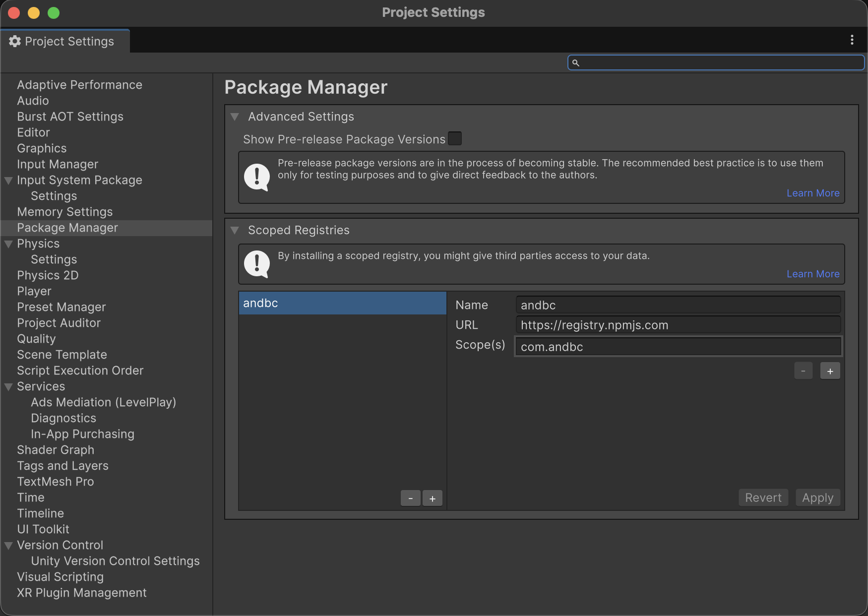The image size is (868, 616).
Task: Click the registry URL field
Action: click(x=678, y=325)
